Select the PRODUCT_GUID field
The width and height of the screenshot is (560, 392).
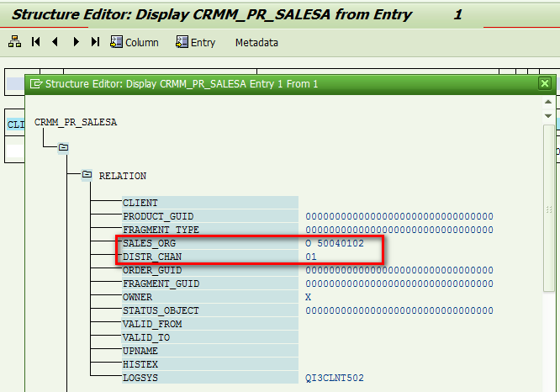210,216
